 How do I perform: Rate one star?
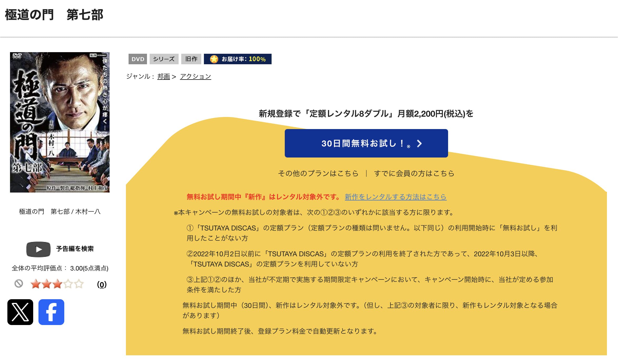point(35,284)
